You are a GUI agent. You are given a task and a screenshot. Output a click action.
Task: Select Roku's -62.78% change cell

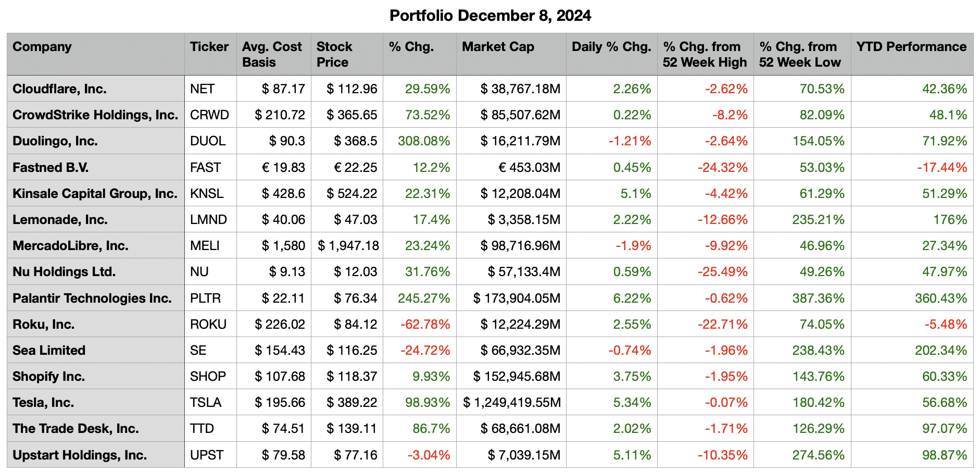[x=425, y=325]
